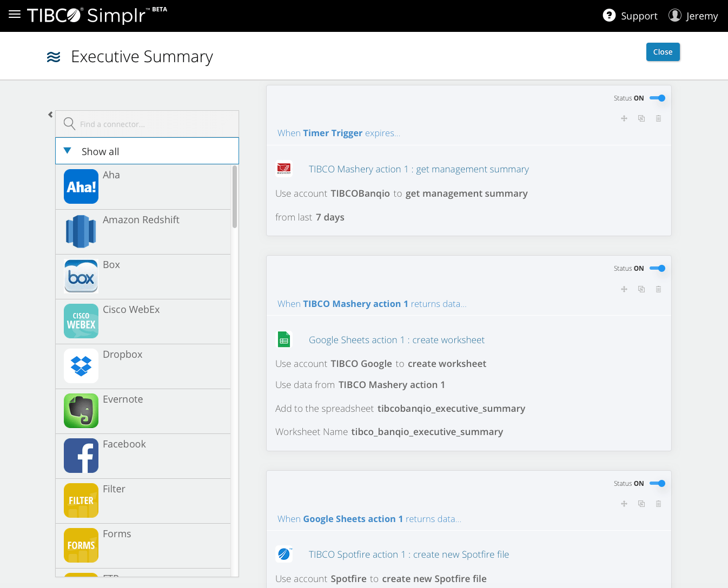Open the Jeremy account menu
The width and height of the screenshot is (728, 588).
pyautogui.click(x=701, y=16)
